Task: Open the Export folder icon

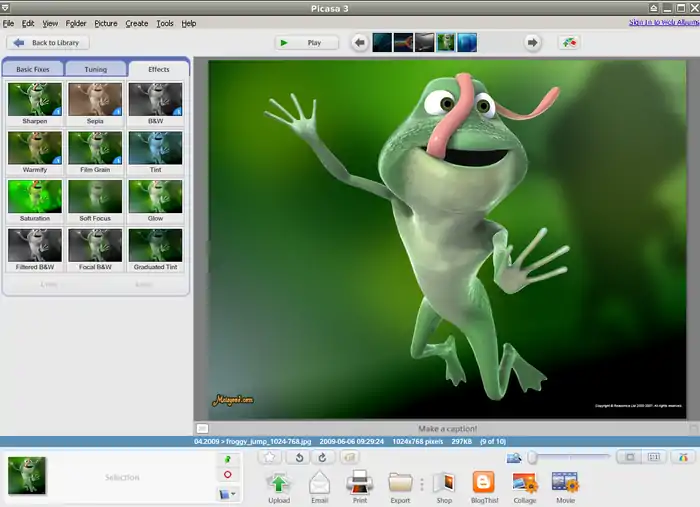Action: pyautogui.click(x=400, y=482)
